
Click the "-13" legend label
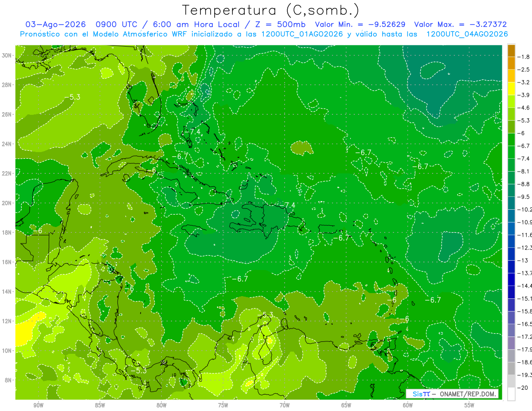pos(523,260)
